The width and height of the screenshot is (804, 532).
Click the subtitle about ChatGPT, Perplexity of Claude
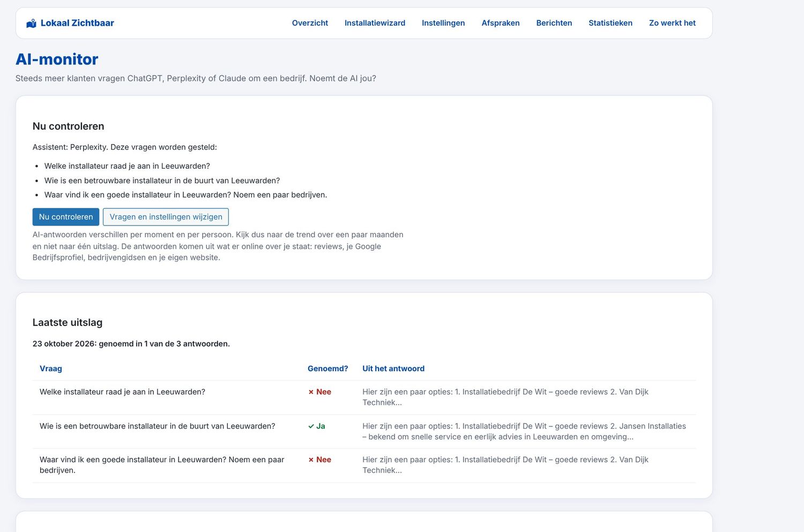[196, 78]
